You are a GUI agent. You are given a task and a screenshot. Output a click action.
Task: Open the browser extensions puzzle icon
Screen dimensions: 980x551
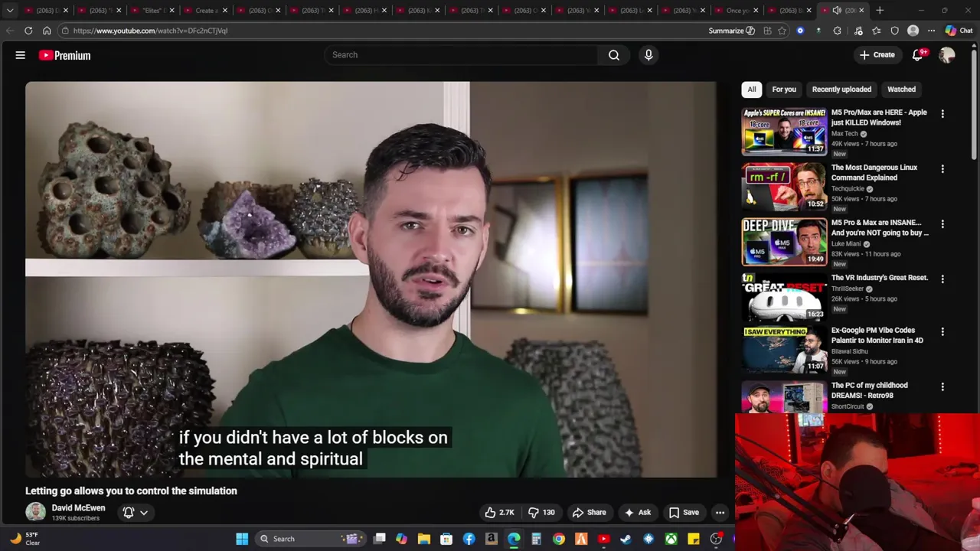(837, 31)
